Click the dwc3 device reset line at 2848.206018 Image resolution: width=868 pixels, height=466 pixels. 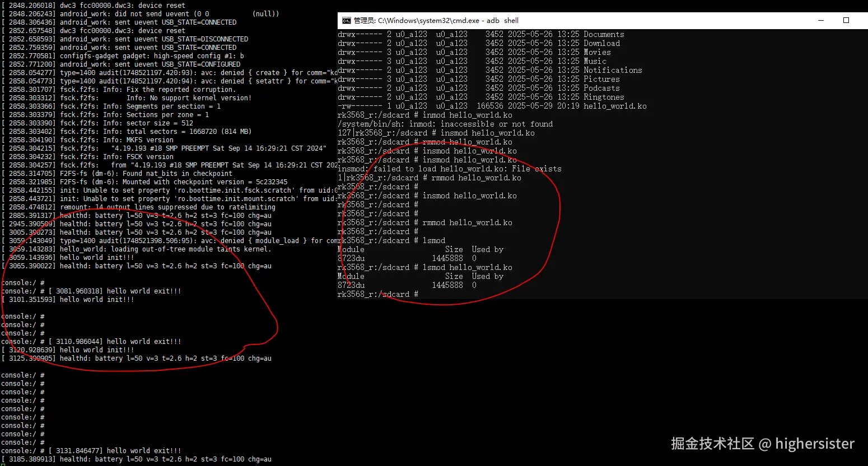(x=93, y=5)
